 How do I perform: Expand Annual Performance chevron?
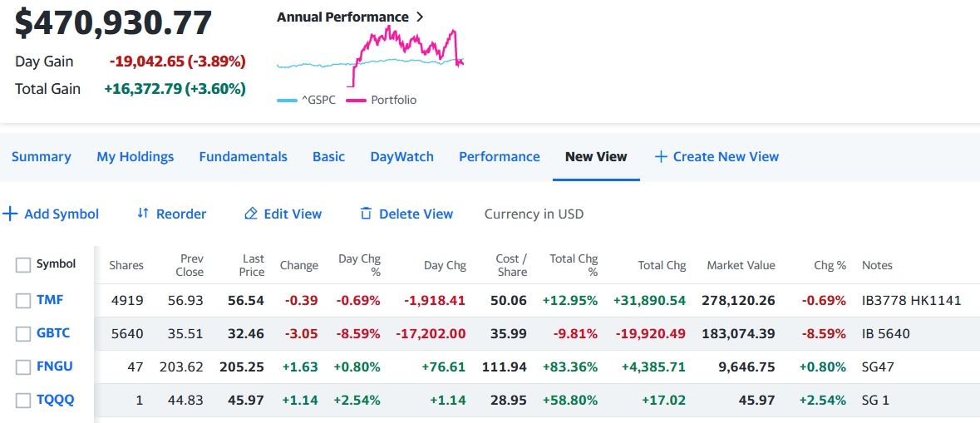[x=420, y=17]
